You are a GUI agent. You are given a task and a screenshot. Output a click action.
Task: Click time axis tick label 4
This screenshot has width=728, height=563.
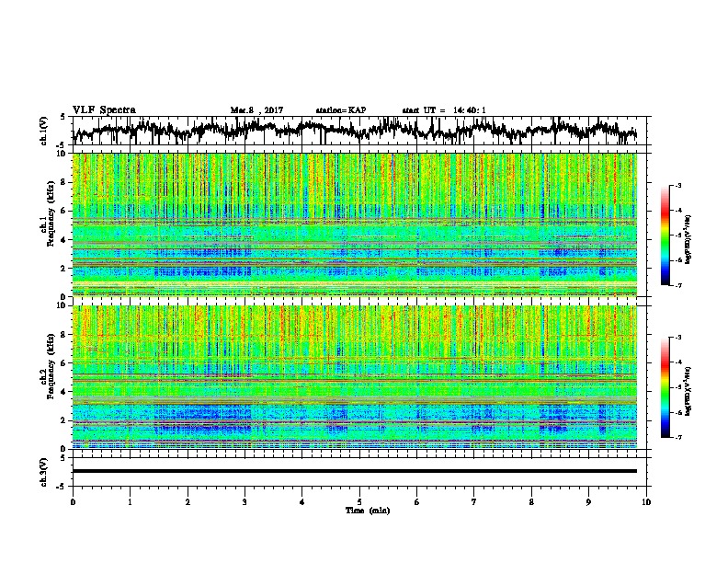pos(302,502)
